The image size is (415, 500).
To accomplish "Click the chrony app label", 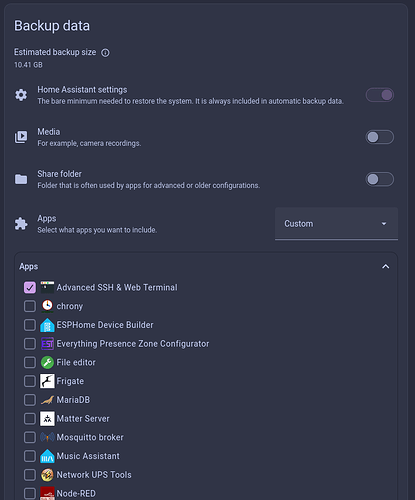I will click(x=70, y=306).
